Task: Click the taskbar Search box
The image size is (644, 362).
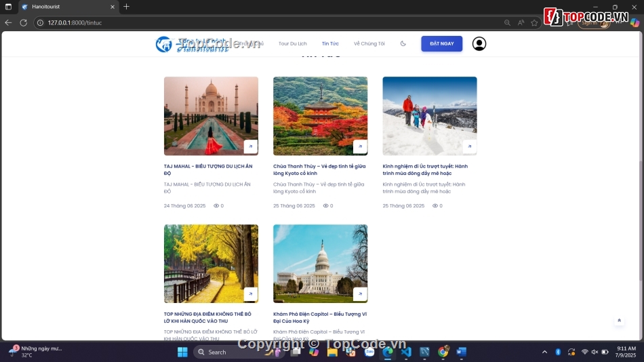Action: click(238, 352)
